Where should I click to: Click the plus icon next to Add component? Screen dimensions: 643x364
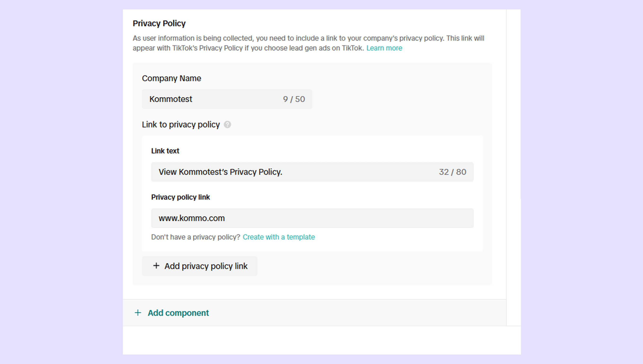(138, 312)
